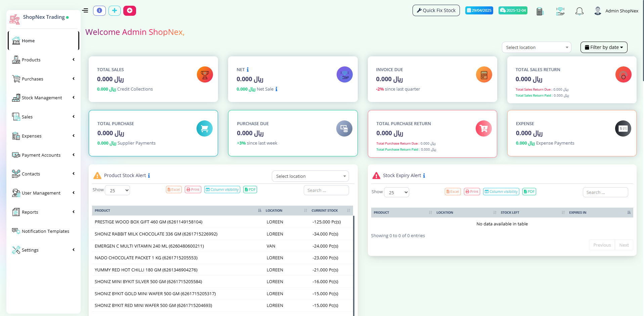644x316 pixels.
Task: Click the info icon beside NET label
Action: [248, 70]
